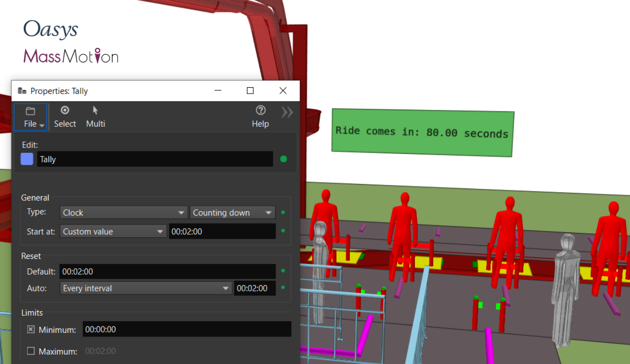This screenshot has width=630, height=364.
Task: Open the Auto reset Every interval dropdown
Action: pyautogui.click(x=145, y=288)
